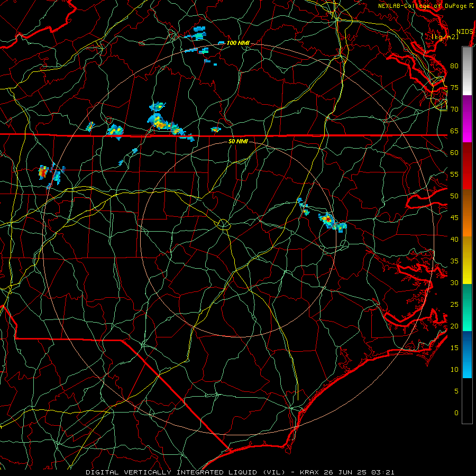Click the KRAX station identifier
Image resolution: width=476 pixels, height=476 pixels.
click(x=309, y=472)
